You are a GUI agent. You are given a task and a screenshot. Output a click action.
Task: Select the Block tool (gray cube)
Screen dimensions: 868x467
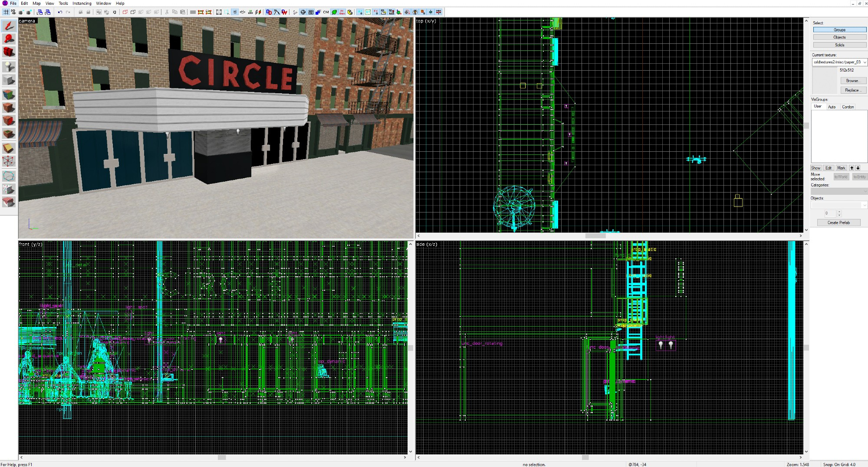9,80
